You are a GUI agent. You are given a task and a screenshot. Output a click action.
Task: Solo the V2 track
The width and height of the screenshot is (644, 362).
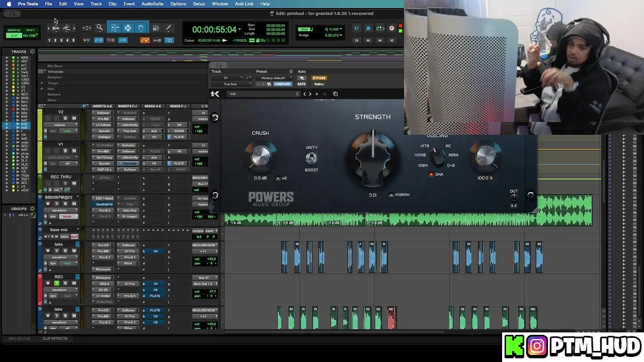(x=65, y=119)
